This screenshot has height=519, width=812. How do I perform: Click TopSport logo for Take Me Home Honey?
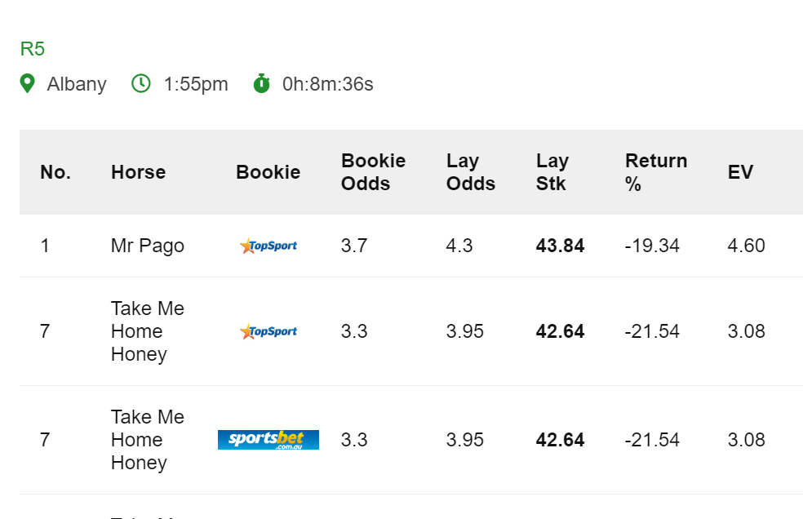(x=268, y=331)
